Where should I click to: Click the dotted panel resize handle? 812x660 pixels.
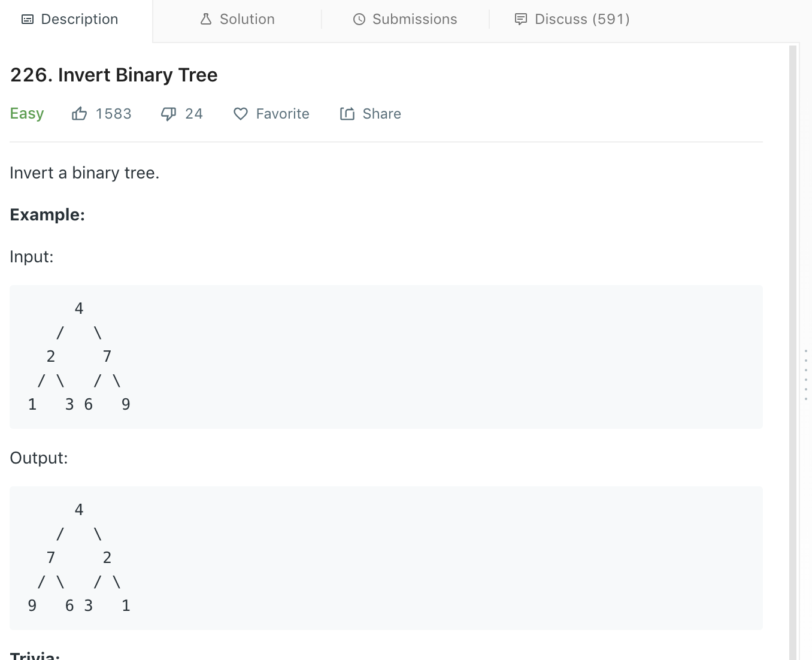coord(806,375)
